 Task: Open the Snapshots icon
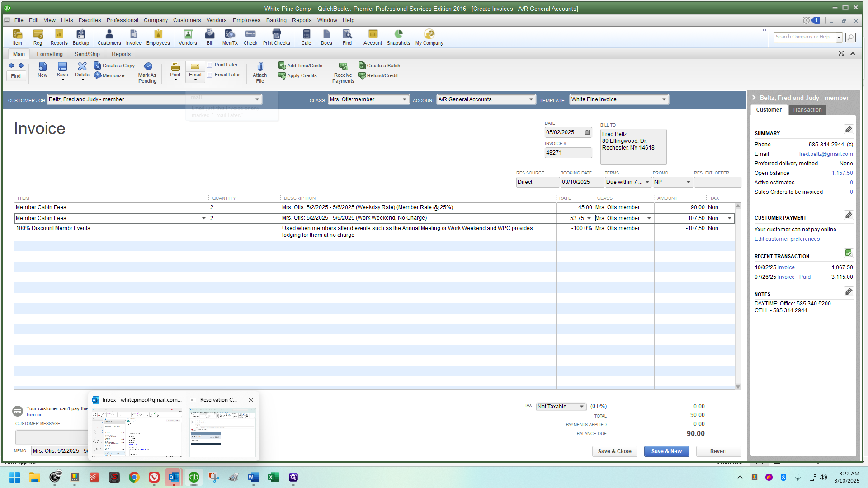pos(398,37)
